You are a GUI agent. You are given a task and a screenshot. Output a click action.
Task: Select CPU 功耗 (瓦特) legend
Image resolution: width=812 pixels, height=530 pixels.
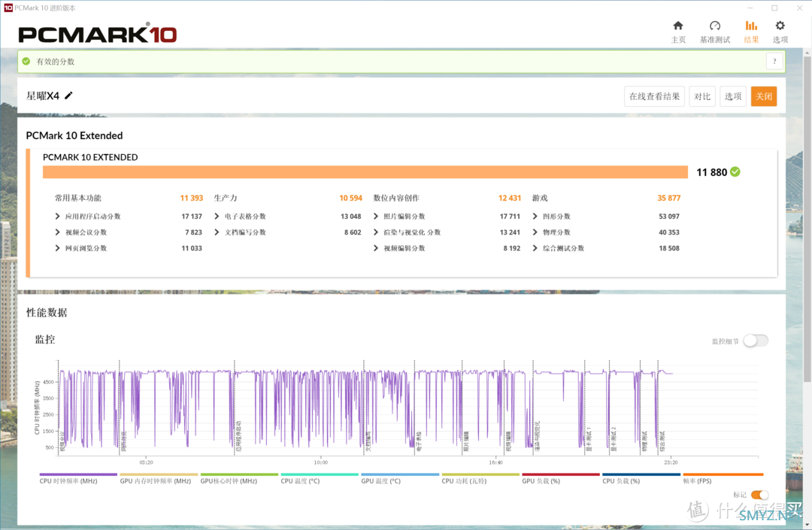pyautogui.click(x=480, y=479)
